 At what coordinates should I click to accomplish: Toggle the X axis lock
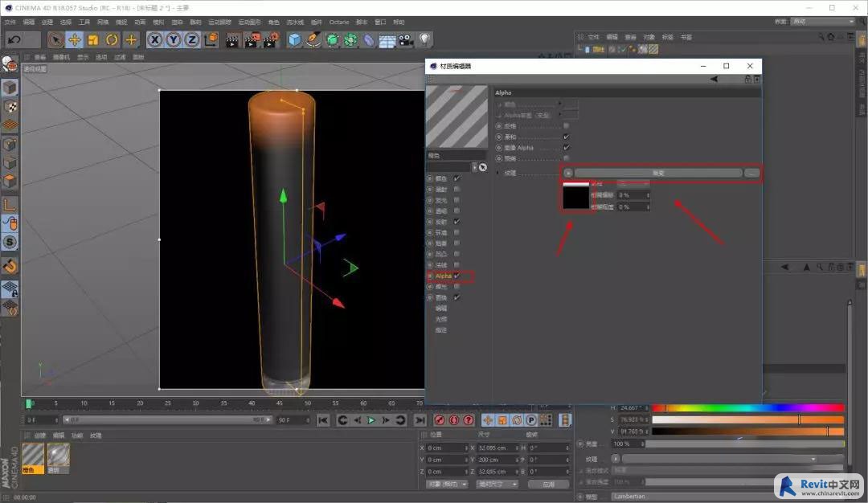pos(155,39)
